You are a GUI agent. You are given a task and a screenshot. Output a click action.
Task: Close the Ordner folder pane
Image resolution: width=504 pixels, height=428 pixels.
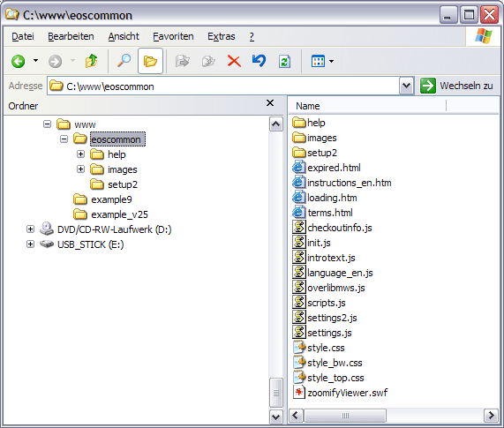pos(270,103)
